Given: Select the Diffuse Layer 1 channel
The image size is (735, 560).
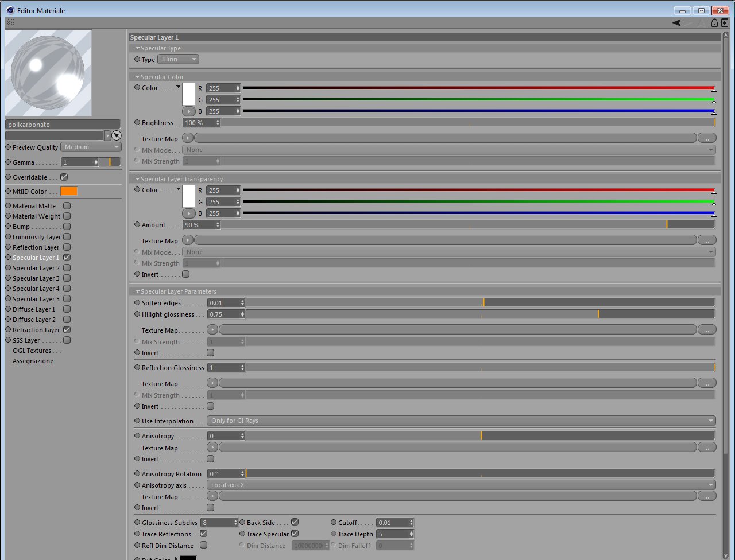Looking at the screenshot, I should pos(34,309).
